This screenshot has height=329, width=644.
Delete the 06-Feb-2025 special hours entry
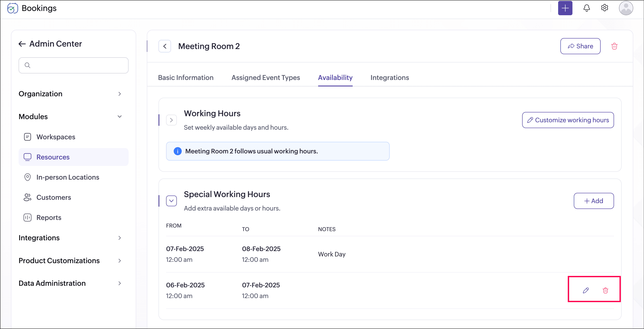(605, 290)
